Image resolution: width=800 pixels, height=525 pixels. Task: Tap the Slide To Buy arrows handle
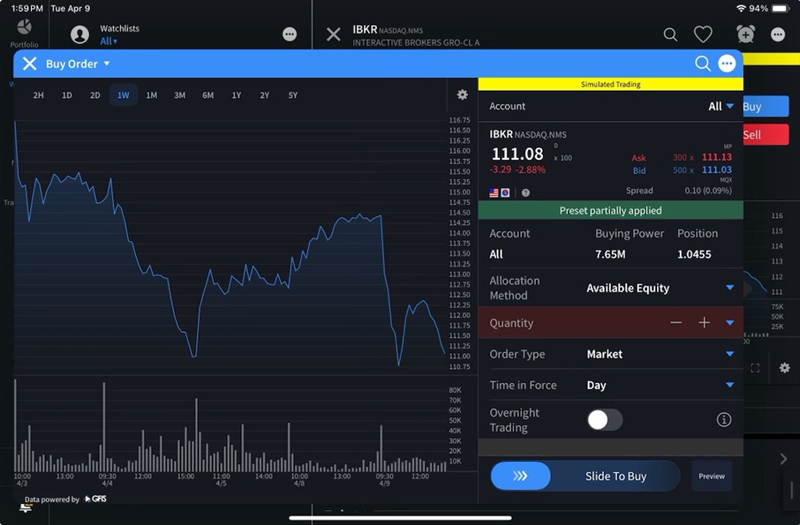point(520,476)
